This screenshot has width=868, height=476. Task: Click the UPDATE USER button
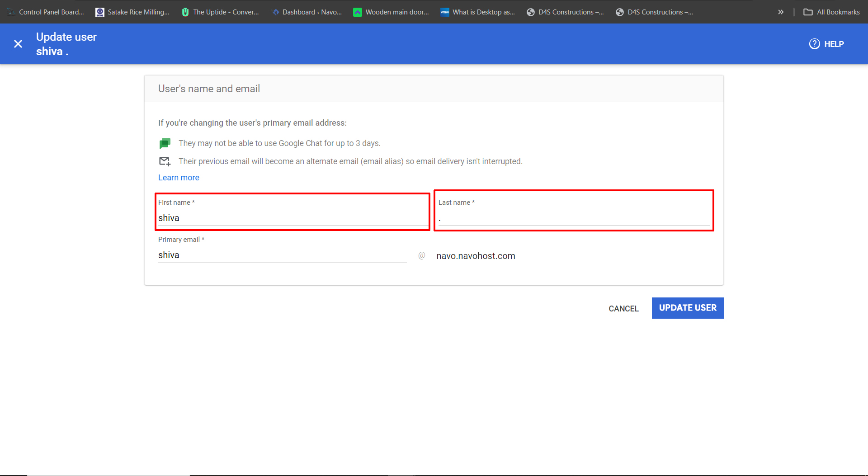pos(687,308)
